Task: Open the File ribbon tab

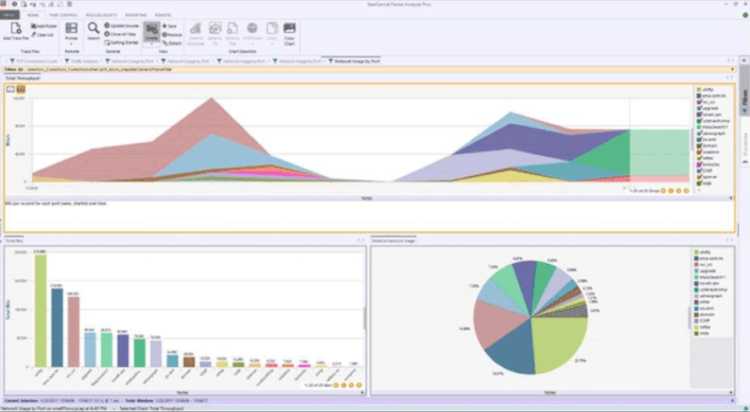Action: pyautogui.click(x=9, y=15)
